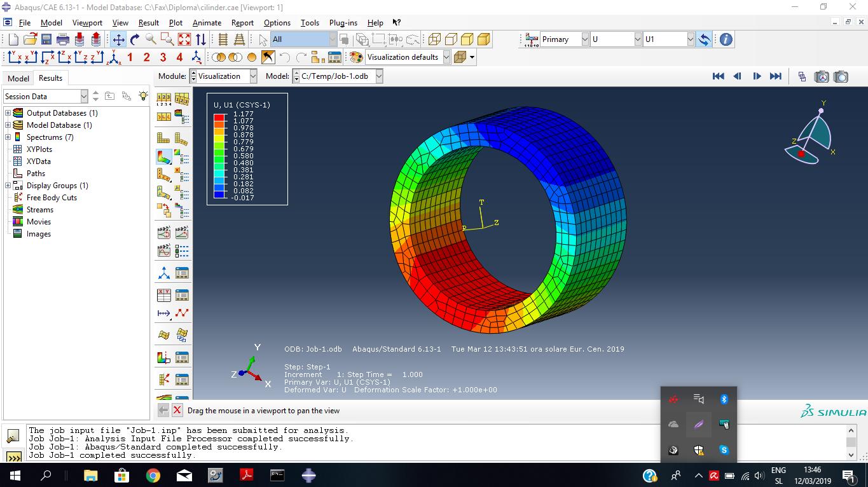Screen dimensions: 868x487
Task: Select the Rotate View tool
Action: click(x=135, y=39)
